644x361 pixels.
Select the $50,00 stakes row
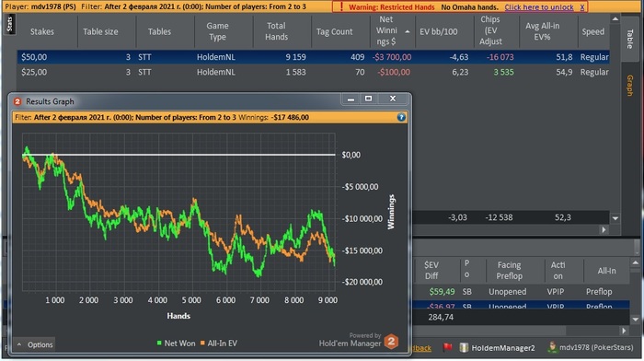tap(313, 57)
